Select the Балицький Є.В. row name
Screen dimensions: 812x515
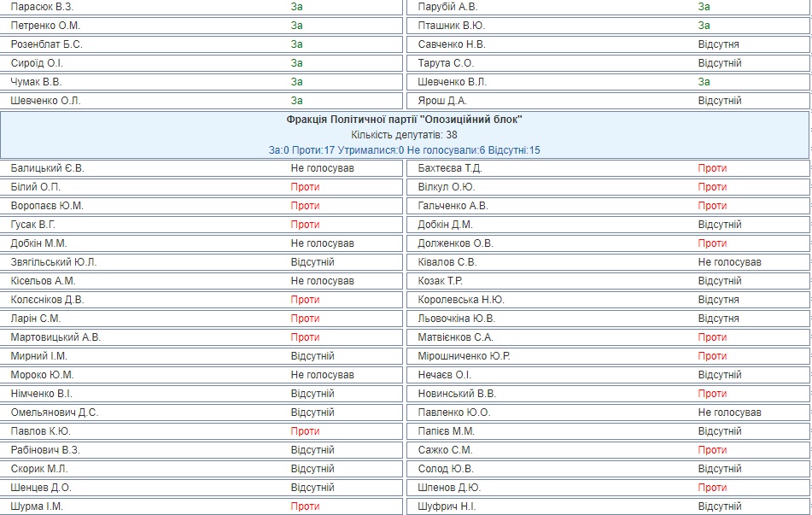pyautogui.click(x=48, y=168)
